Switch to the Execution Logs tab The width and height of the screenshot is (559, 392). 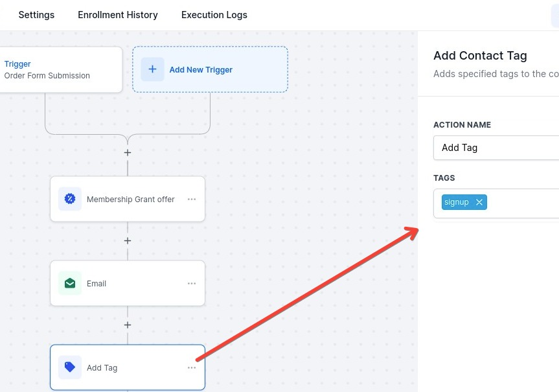(x=214, y=14)
